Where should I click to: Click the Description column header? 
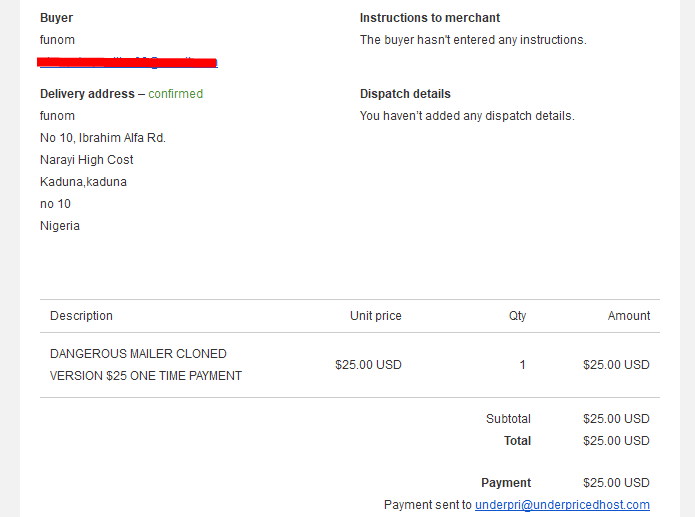(x=82, y=316)
